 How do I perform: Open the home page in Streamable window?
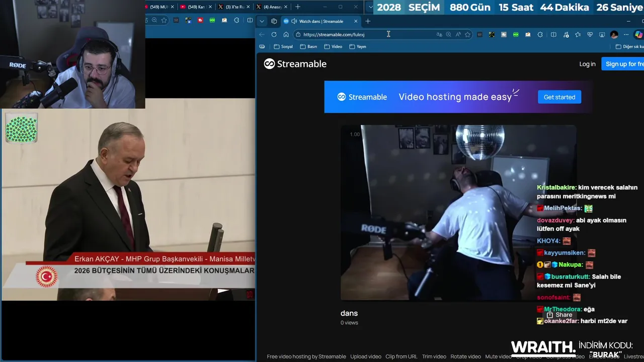pyautogui.click(x=286, y=35)
